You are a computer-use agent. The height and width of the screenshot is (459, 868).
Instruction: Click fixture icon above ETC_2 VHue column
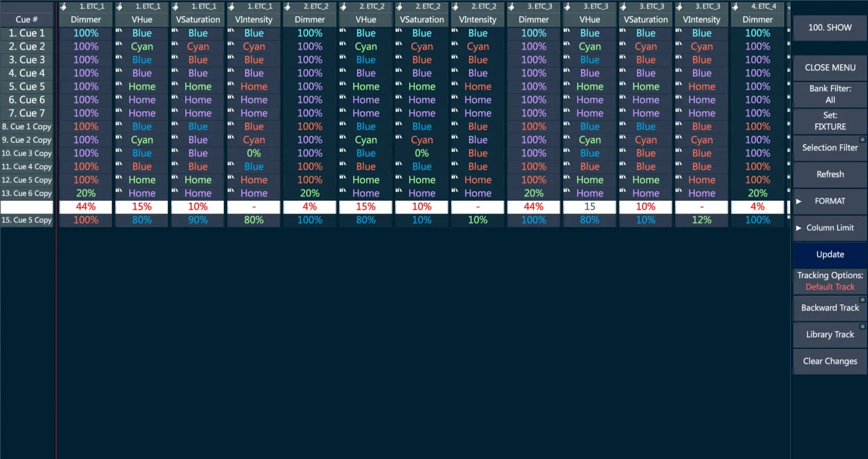pos(343,7)
